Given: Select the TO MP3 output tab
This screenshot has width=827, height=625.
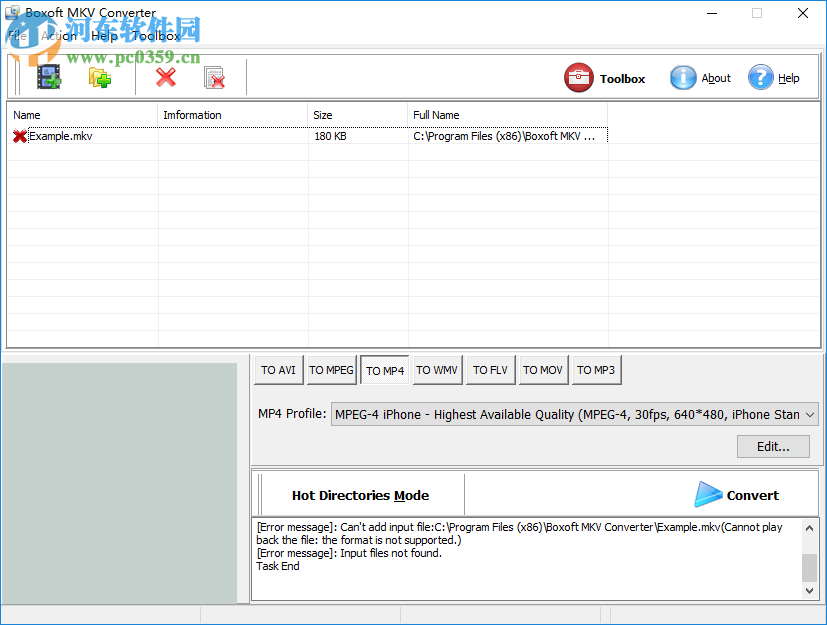Looking at the screenshot, I should [596, 369].
